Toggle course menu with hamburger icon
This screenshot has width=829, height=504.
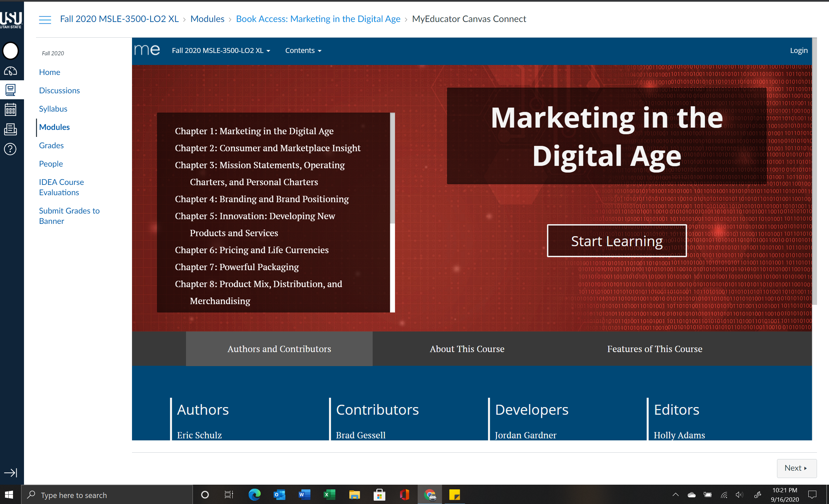point(45,20)
